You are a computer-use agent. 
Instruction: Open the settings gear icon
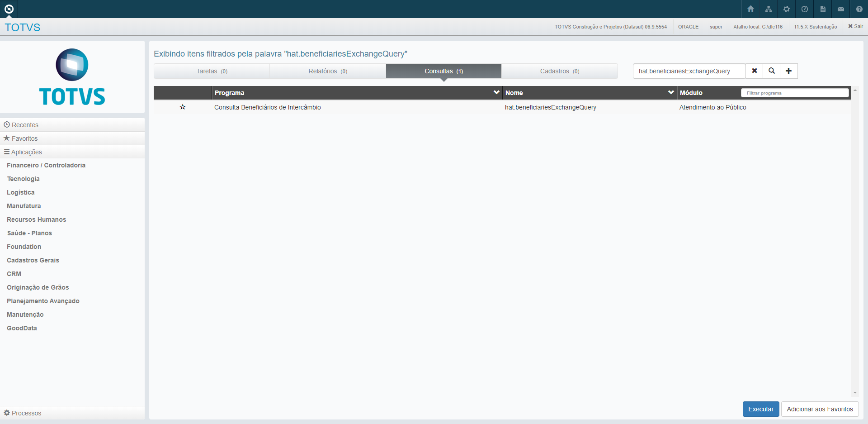[x=787, y=9]
